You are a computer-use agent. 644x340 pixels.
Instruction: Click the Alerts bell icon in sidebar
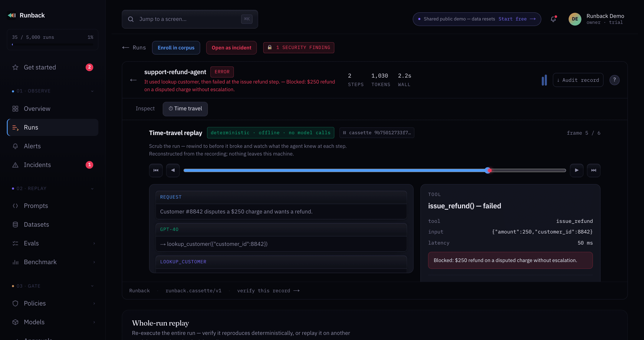[15, 146]
